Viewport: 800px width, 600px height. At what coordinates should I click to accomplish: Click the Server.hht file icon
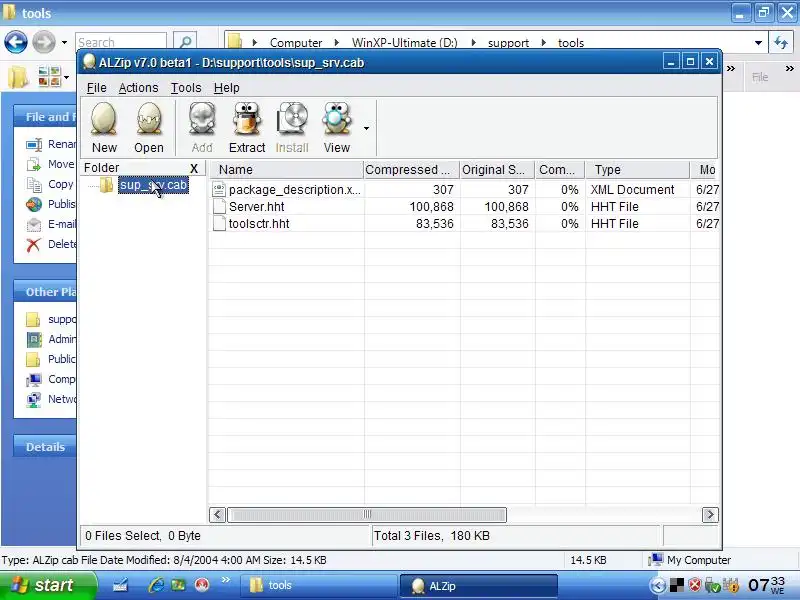219,207
